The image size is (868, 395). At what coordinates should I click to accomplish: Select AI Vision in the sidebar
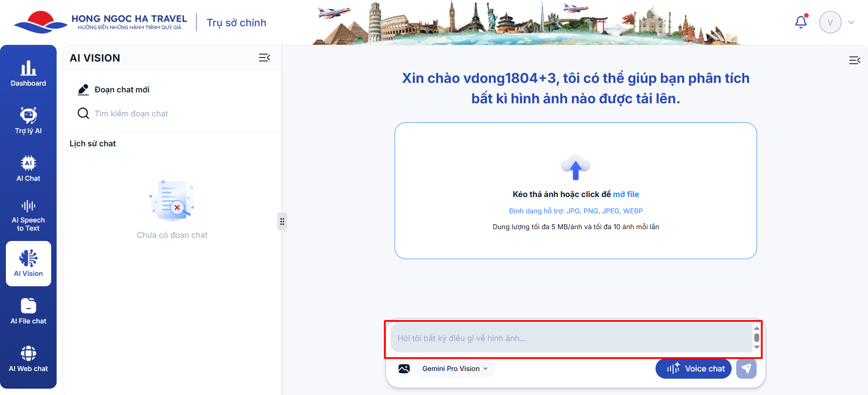[28, 264]
